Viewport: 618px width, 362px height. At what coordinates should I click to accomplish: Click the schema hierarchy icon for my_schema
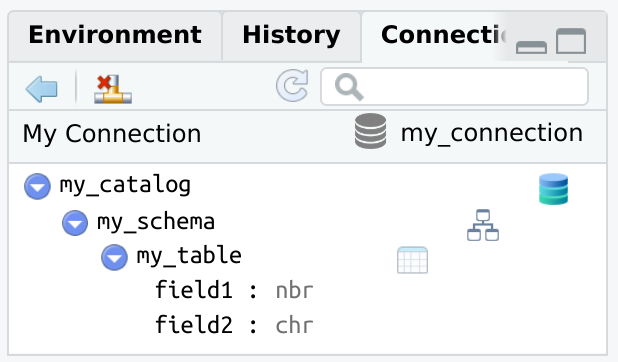pyautogui.click(x=483, y=225)
